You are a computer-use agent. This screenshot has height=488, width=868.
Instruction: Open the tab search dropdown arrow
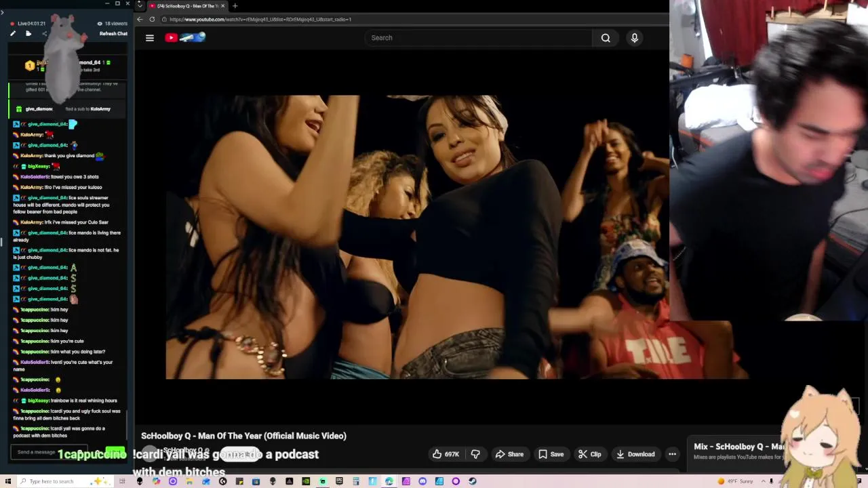click(140, 5)
